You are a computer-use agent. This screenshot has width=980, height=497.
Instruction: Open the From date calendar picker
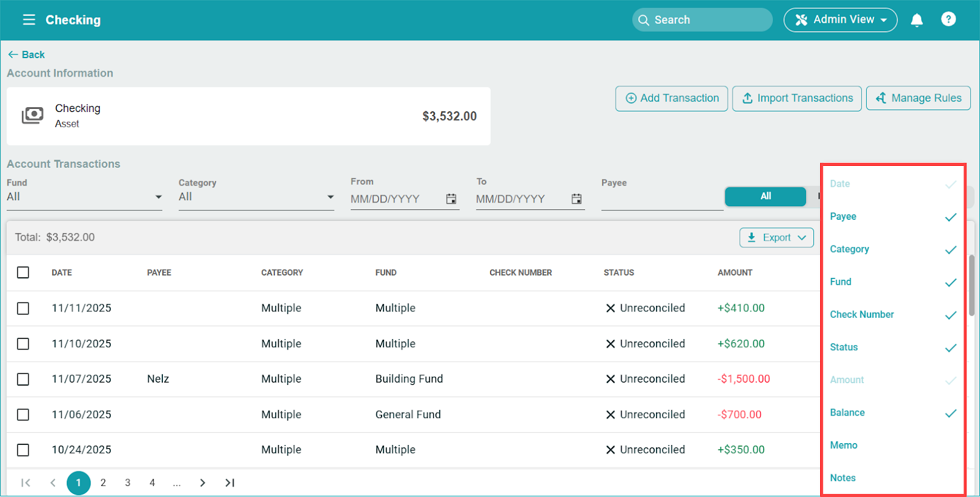451,199
